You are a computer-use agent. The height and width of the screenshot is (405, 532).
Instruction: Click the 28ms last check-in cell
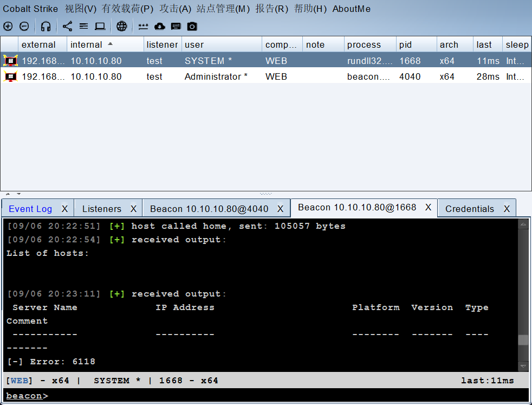pos(488,76)
